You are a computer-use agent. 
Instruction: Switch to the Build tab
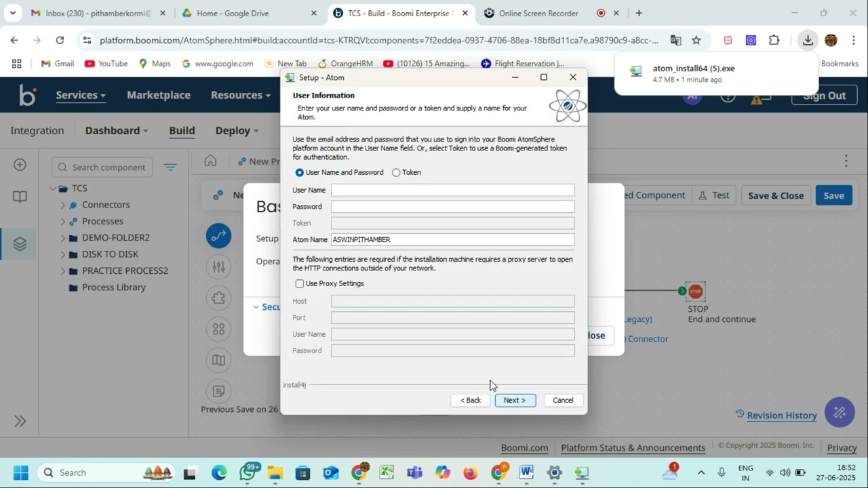[182, 130]
